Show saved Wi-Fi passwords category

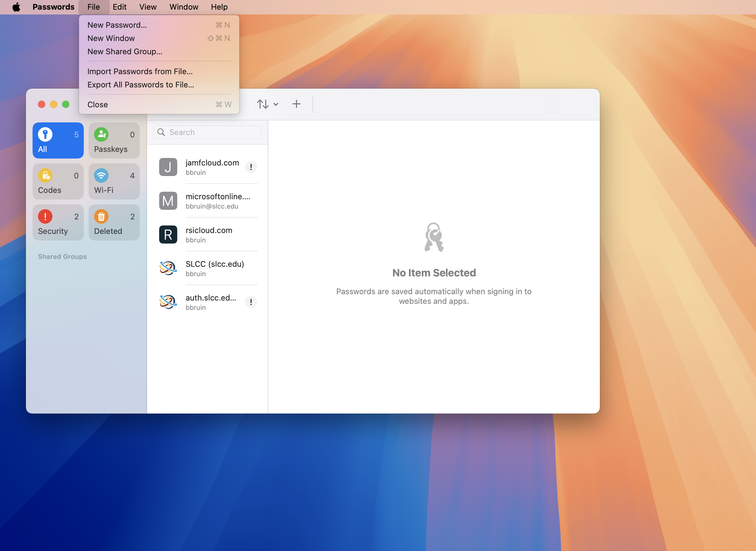(x=114, y=181)
